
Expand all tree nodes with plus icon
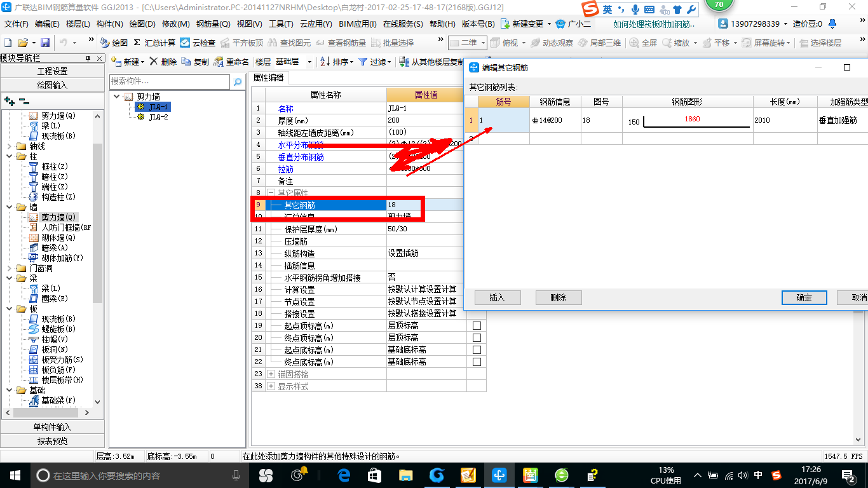click(x=9, y=100)
